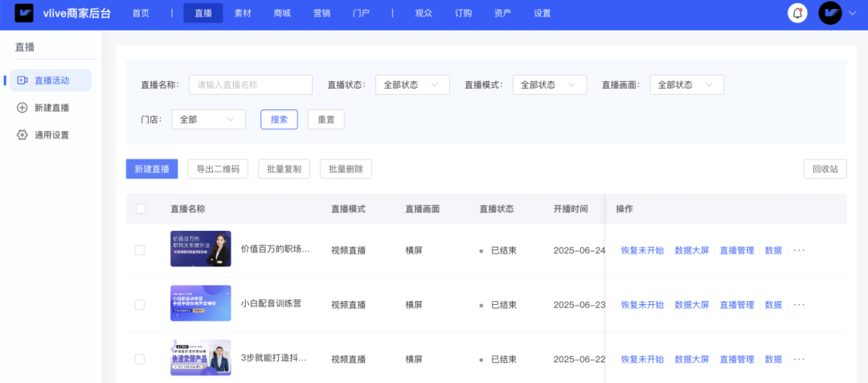Screen dimensions: 868x383
Task: Expand the 门店 dropdown selector
Action: (208, 119)
